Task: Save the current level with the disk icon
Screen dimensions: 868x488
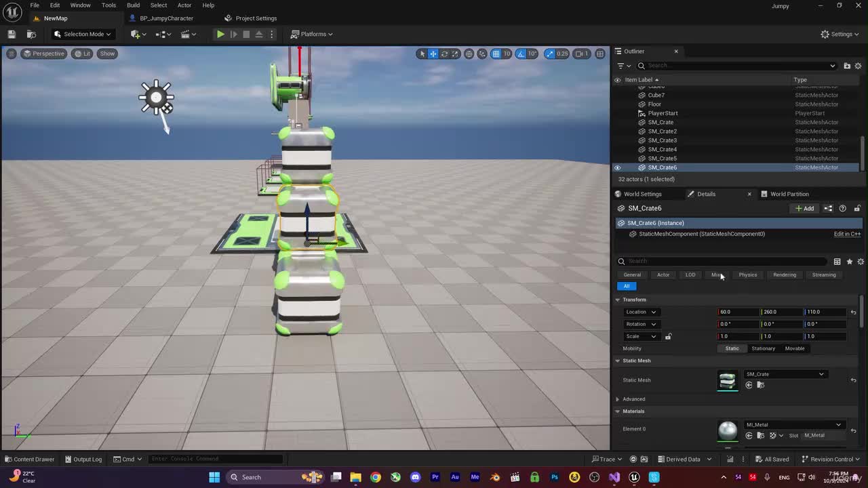Action: (12, 34)
